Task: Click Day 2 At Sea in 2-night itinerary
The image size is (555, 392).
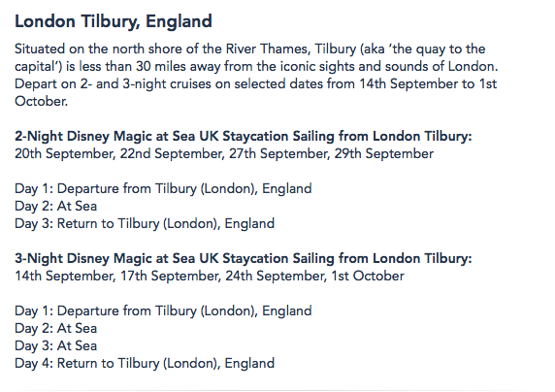Action: point(55,206)
